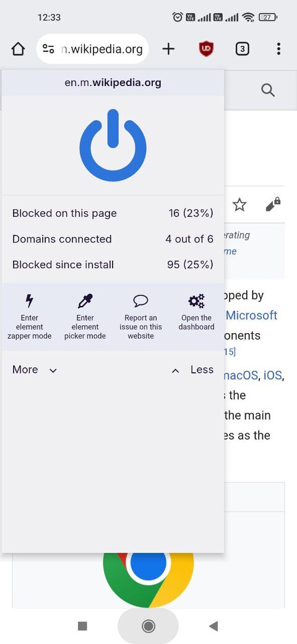The image size is (297, 644).
Task: Expand the popup with More
Action: (x=35, y=370)
